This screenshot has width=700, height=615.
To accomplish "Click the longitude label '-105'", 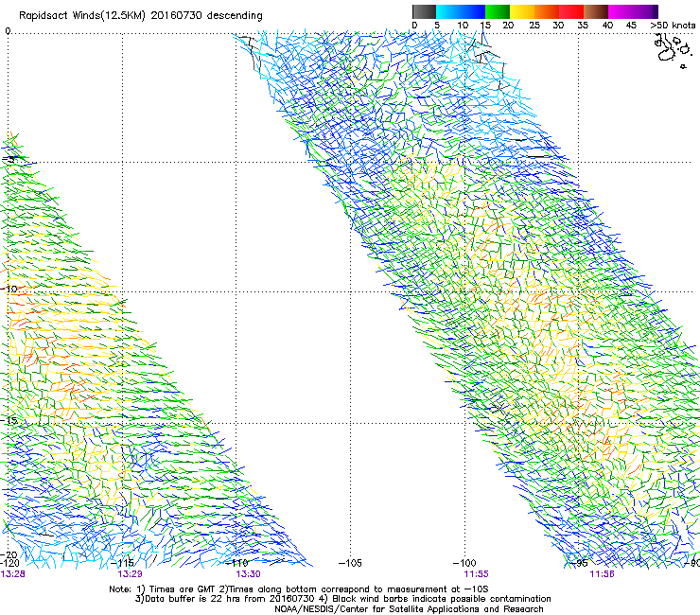I will click(x=350, y=563).
